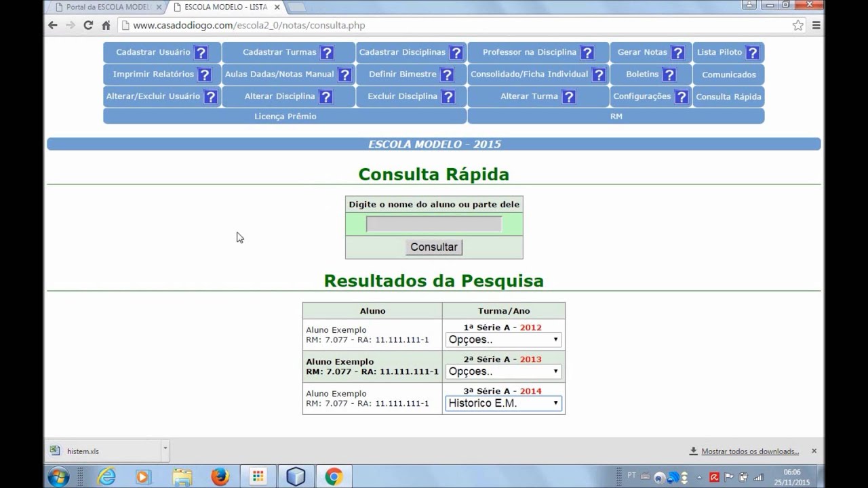Click help icon next to Boletins

tap(669, 75)
